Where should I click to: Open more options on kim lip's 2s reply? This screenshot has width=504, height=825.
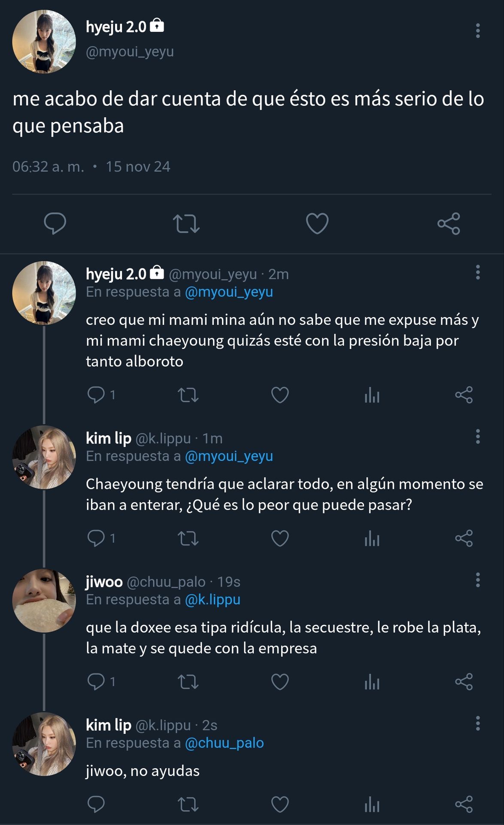coord(478,723)
